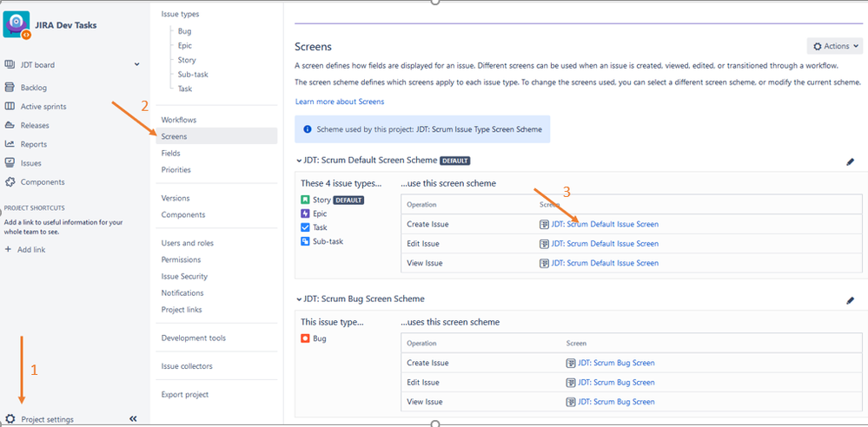This screenshot has width=868, height=427.
Task: Open Issue collectors
Action: click(187, 366)
